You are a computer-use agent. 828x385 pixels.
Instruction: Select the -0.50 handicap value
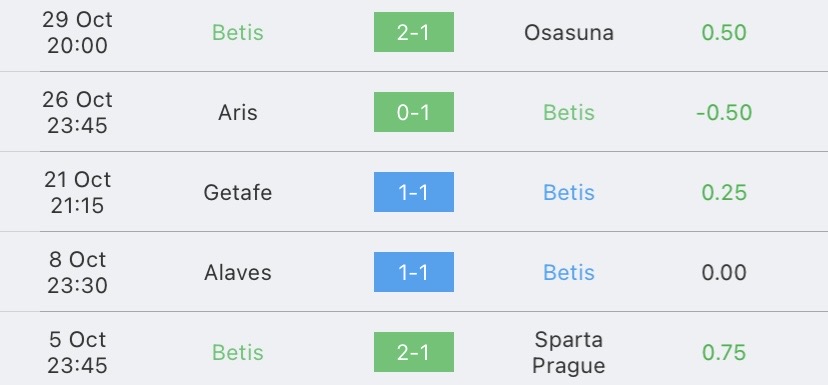point(724,112)
